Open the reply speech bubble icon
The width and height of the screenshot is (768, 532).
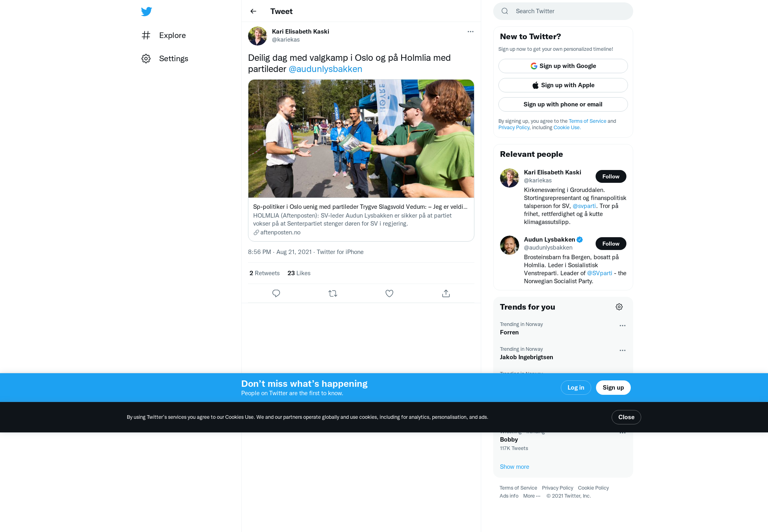click(276, 294)
